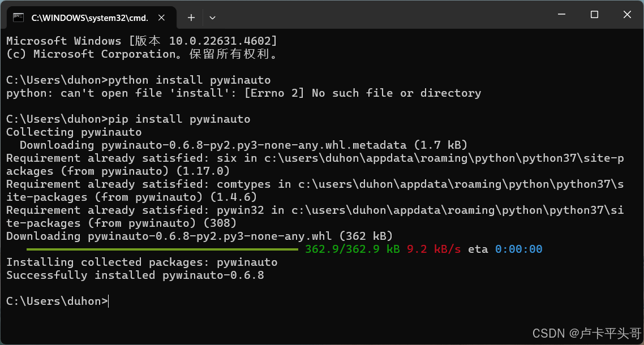
Task: Minimize the terminal window
Action: 561,14
